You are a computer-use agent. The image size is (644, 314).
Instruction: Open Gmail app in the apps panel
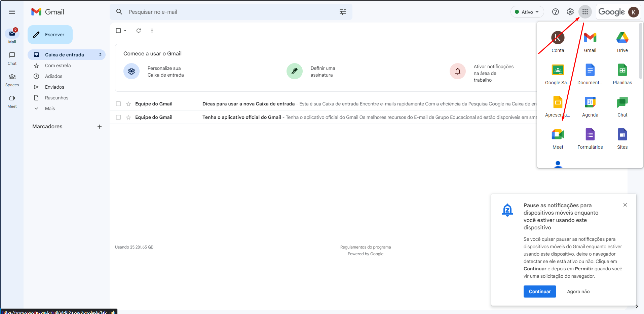590,41
